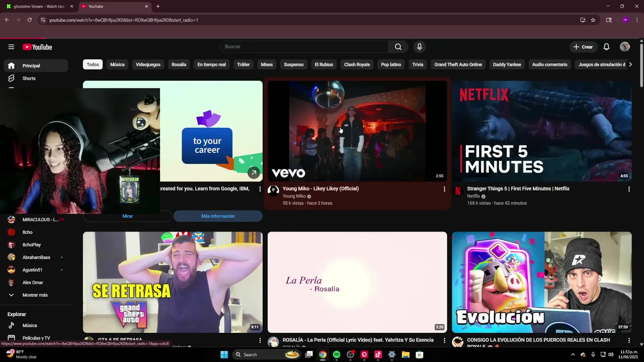The height and width of the screenshot is (362, 644).
Task: Open AbrahamBass subscription channel
Action: [x=36, y=257]
